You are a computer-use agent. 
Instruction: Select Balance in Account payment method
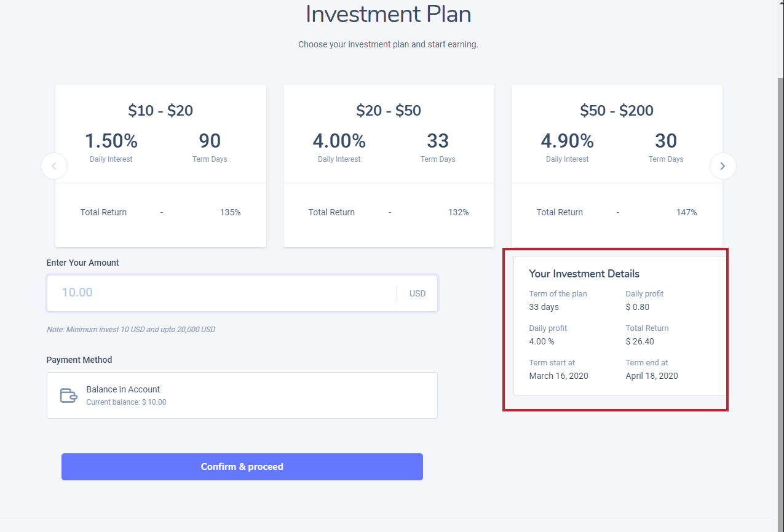click(x=242, y=395)
